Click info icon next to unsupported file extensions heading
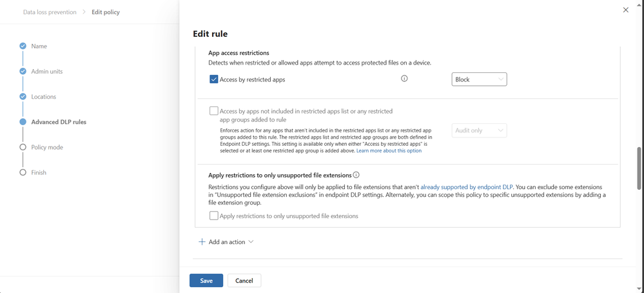Screen dimensions: 644x293 pos(356,175)
